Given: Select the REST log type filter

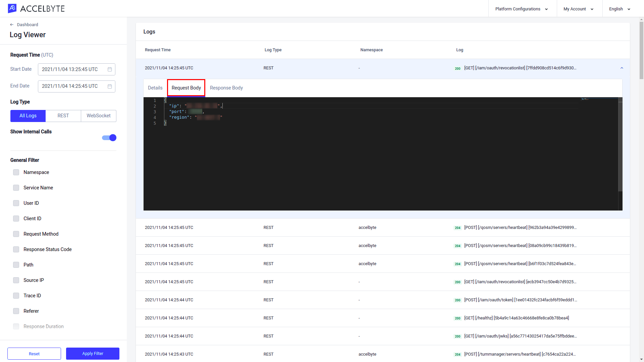Looking at the screenshot, I should [x=63, y=115].
